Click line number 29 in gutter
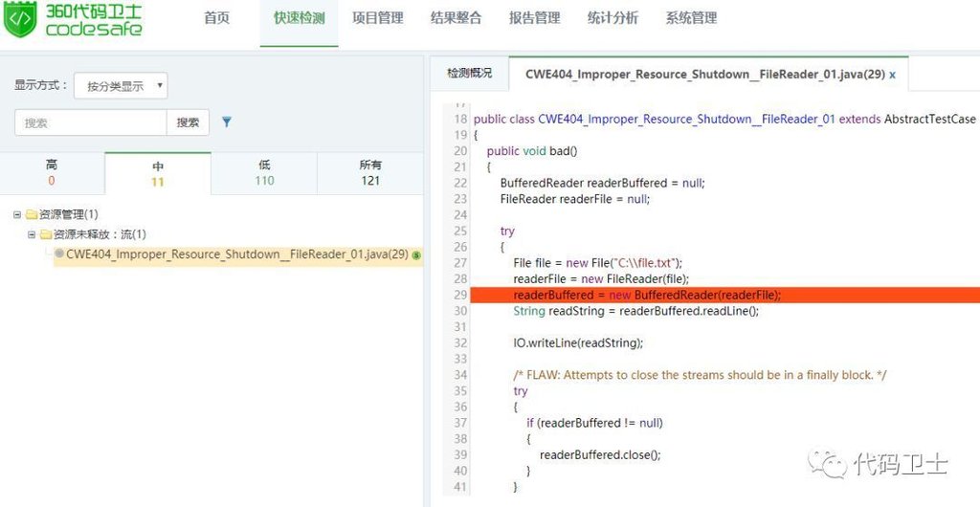980x507 pixels. click(460, 295)
